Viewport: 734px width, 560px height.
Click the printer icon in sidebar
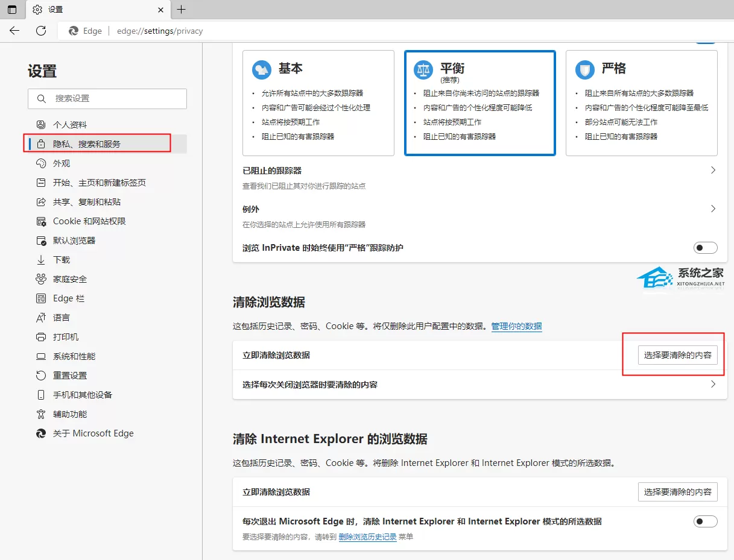(41, 337)
